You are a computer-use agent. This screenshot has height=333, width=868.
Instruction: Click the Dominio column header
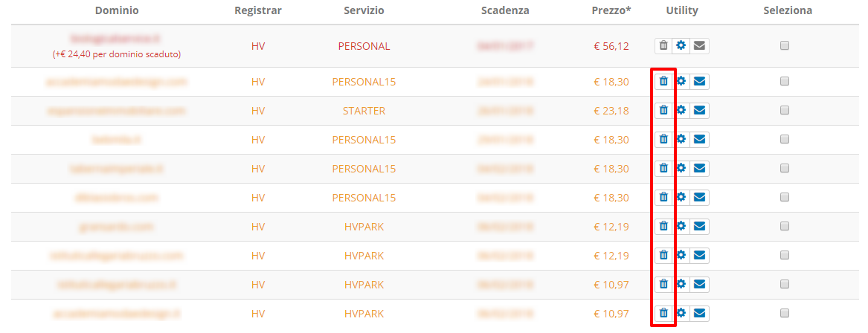117,10
